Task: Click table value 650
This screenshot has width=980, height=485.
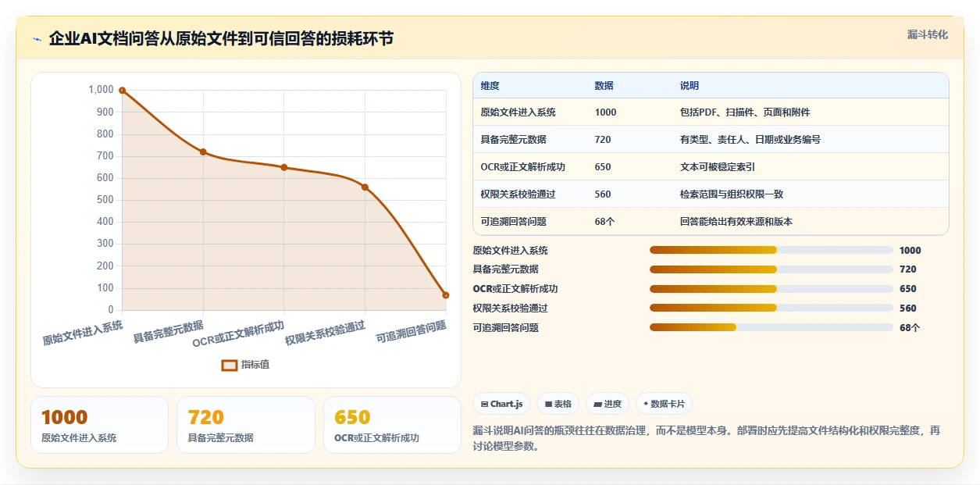Action: [603, 167]
